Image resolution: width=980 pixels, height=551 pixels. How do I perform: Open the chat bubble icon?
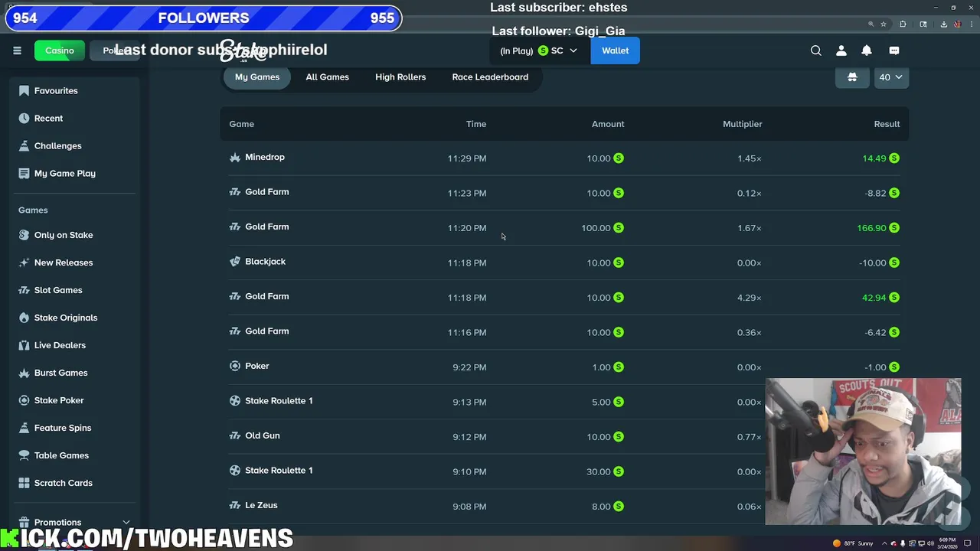pyautogui.click(x=894, y=51)
